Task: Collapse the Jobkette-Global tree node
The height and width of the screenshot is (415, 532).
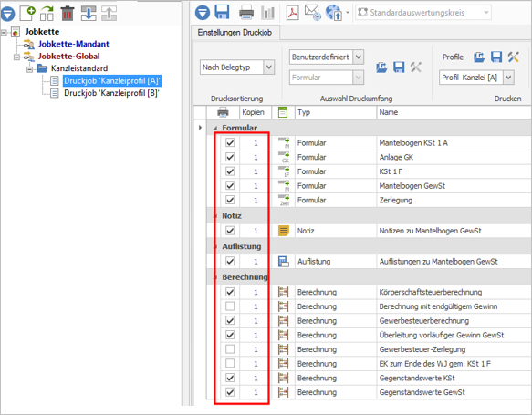Action: click(16, 57)
